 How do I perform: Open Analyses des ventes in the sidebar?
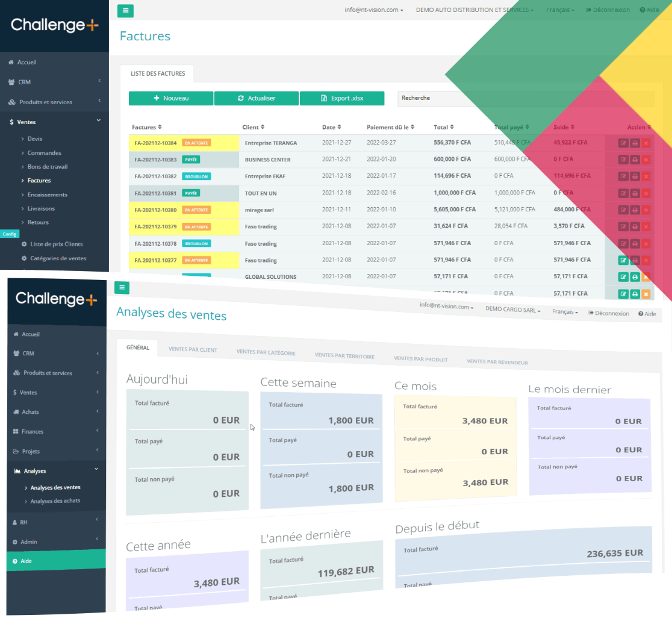click(x=55, y=488)
